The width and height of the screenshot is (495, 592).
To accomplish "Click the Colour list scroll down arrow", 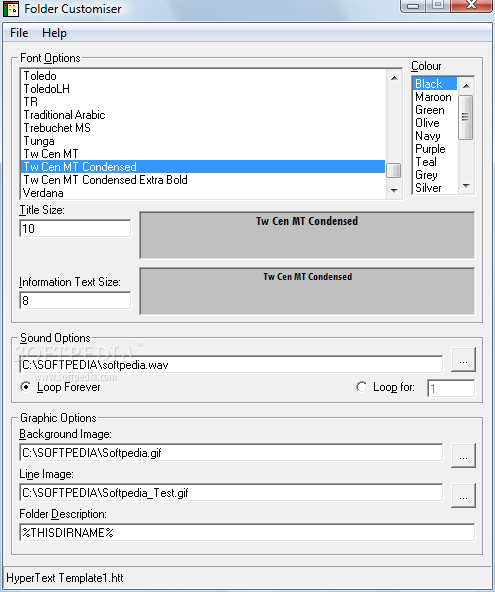I will 466,186.
